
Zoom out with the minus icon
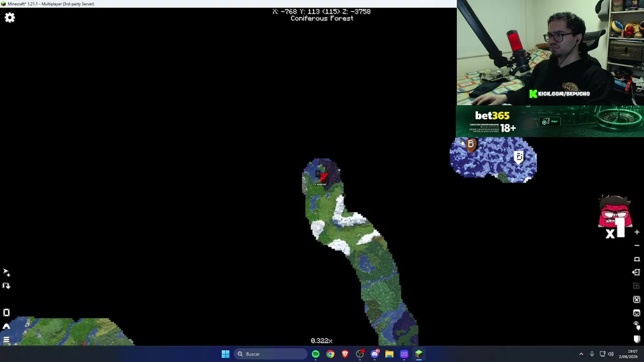[636, 245]
